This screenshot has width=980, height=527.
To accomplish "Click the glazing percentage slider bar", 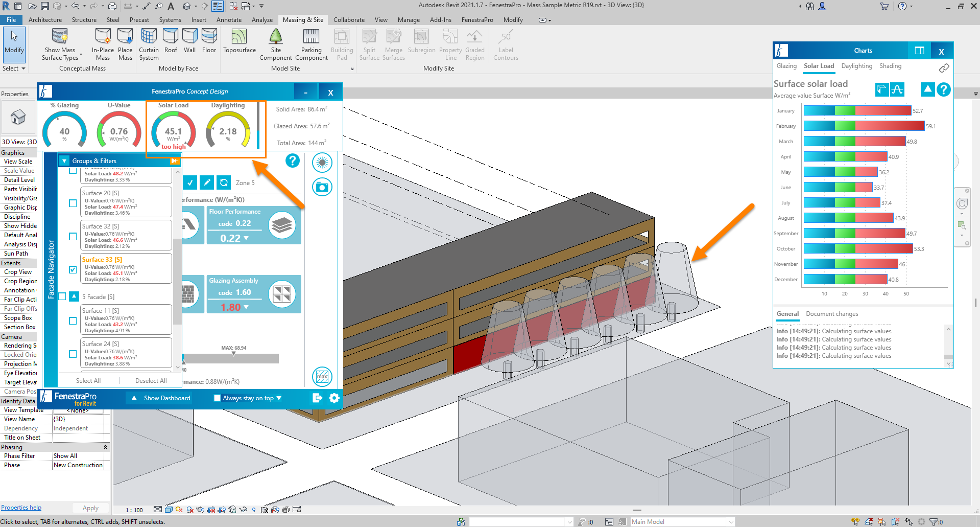I will click(x=231, y=358).
